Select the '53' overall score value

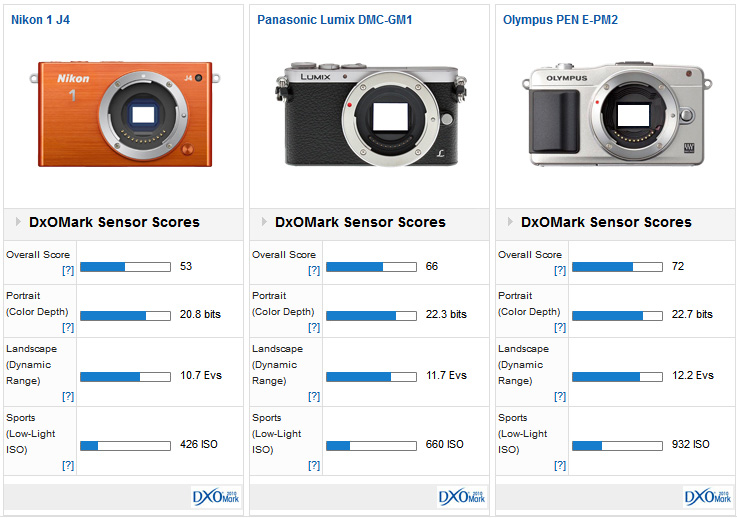pyautogui.click(x=186, y=266)
